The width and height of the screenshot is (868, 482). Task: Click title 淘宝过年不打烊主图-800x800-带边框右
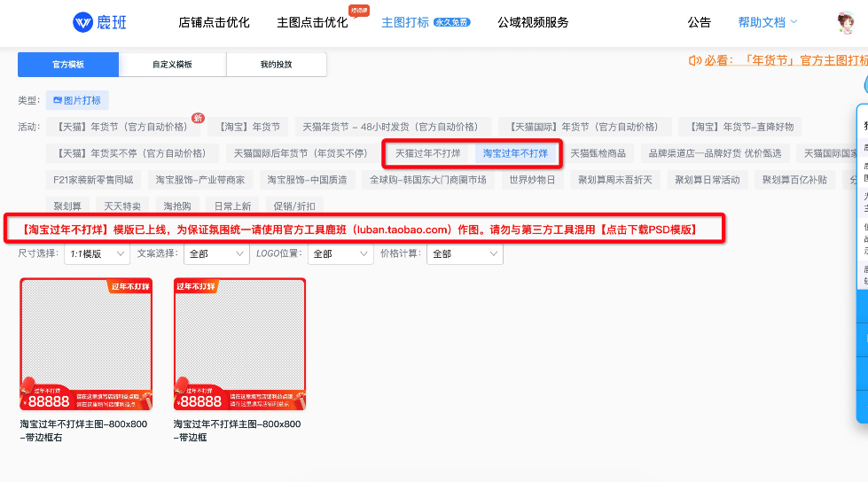tap(83, 431)
